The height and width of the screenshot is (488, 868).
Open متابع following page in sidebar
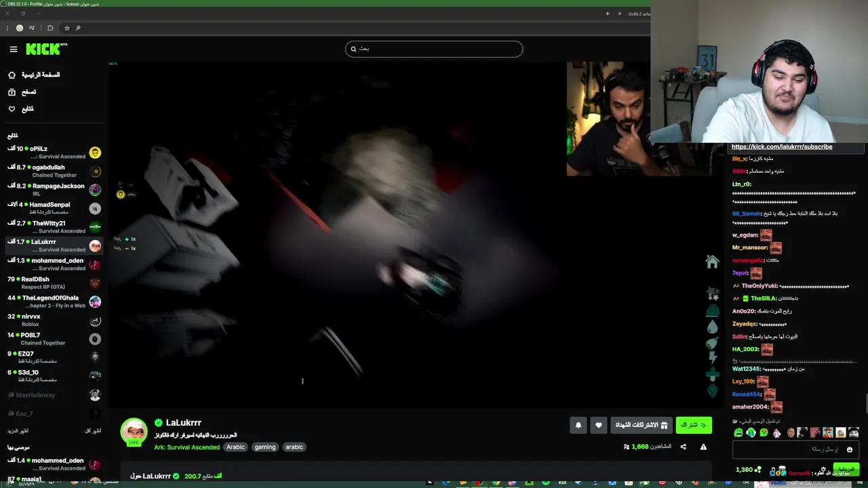point(21,108)
